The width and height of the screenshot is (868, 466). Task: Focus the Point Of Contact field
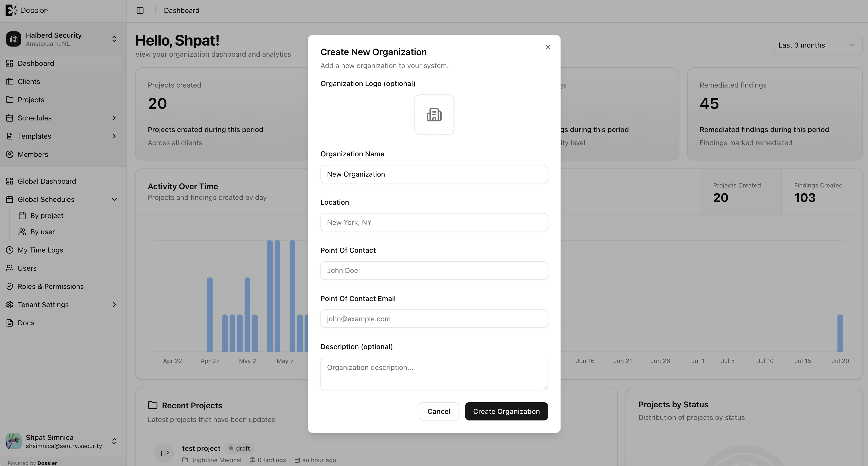click(434, 271)
